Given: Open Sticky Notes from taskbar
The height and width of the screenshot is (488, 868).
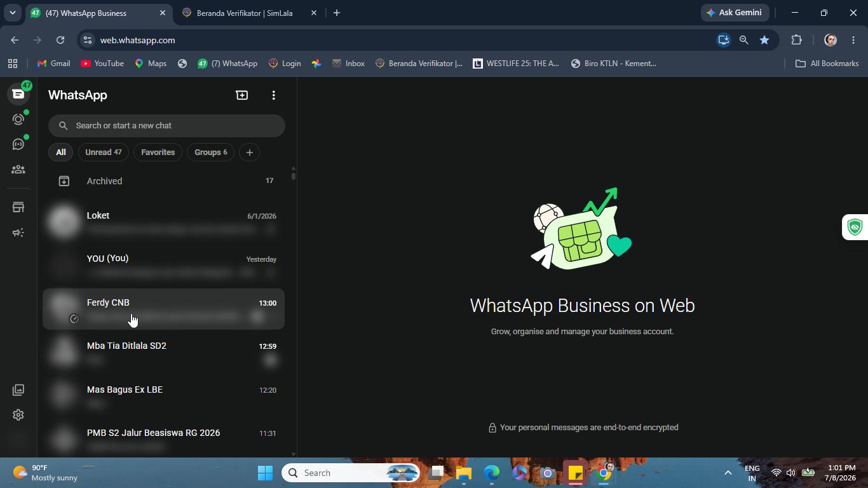Looking at the screenshot, I should (576, 473).
